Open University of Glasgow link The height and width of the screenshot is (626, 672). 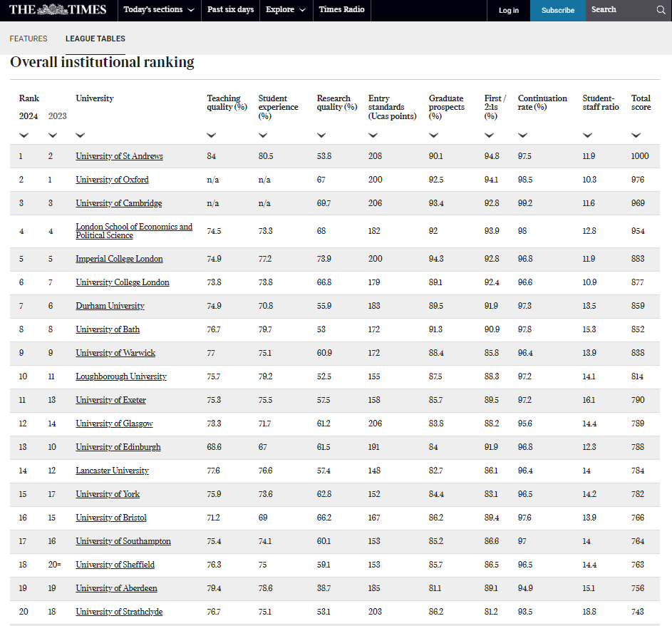[x=115, y=424]
